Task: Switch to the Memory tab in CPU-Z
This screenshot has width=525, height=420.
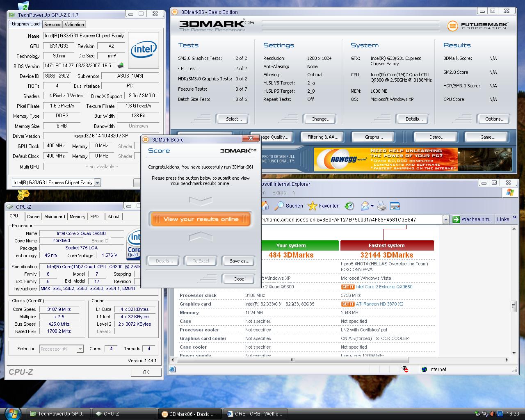Action: tap(78, 217)
